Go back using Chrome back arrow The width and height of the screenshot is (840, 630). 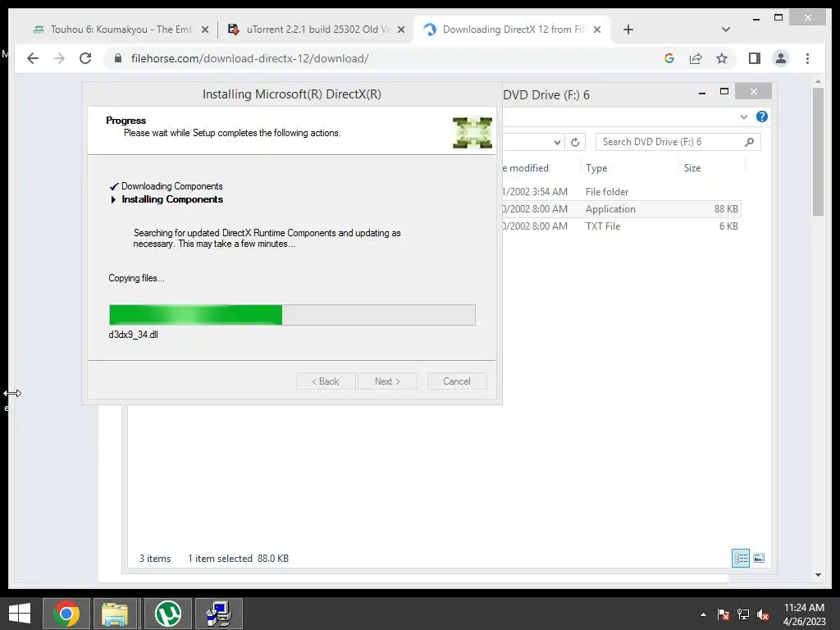(33, 58)
